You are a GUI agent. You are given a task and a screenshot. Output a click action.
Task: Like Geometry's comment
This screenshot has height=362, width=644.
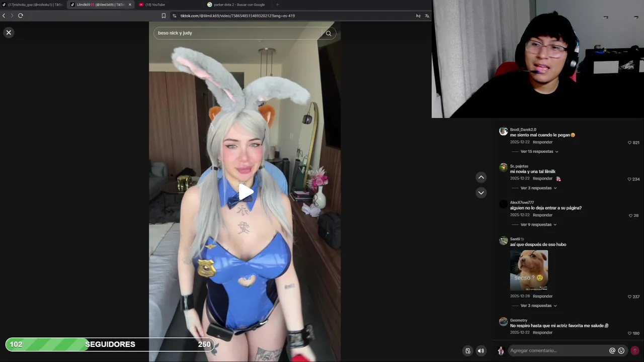[x=629, y=333]
